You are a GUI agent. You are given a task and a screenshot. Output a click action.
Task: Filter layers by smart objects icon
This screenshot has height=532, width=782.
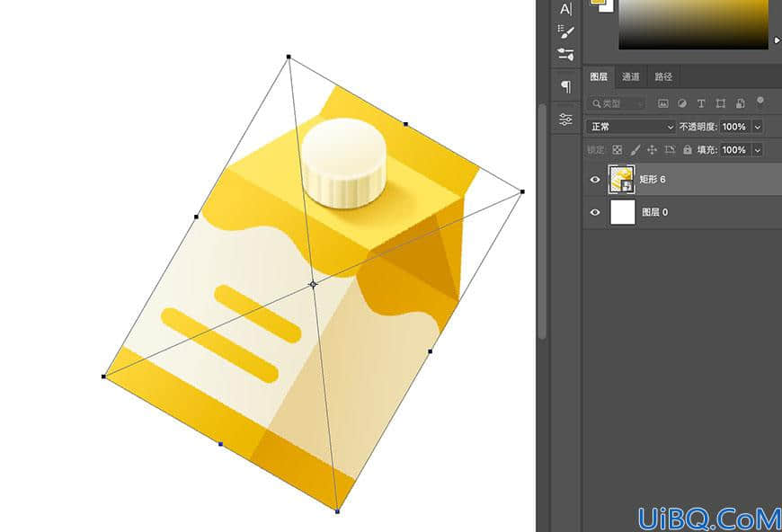click(740, 103)
